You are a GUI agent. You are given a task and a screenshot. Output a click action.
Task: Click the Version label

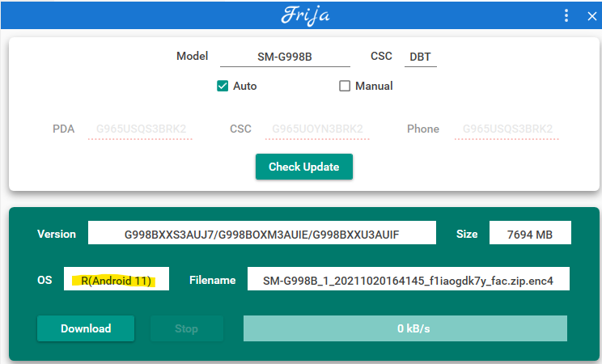[57, 235]
